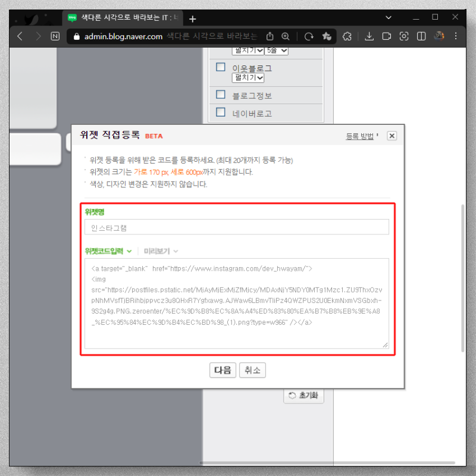This screenshot has height=476, width=476.
Task: Open the zoom magnifier icon
Action: coord(286,36)
